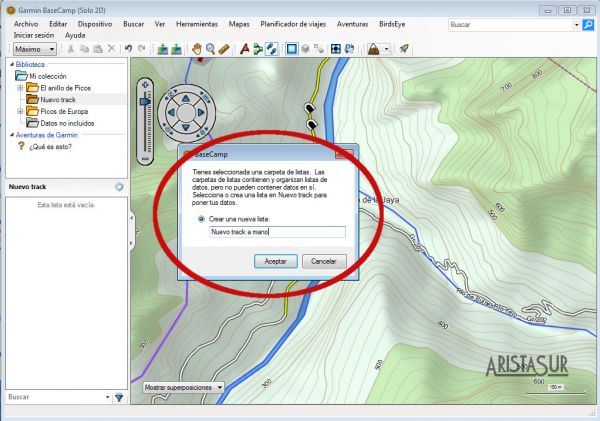Image resolution: width=600 pixels, height=421 pixels.
Task: Click the combined 2D and 3D view icon
Action: (318, 49)
